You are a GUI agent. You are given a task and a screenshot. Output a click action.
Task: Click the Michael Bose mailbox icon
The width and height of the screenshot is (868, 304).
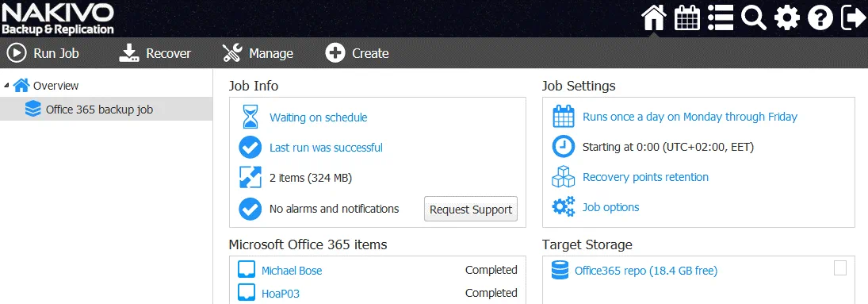pyautogui.click(x=247, y=270)
